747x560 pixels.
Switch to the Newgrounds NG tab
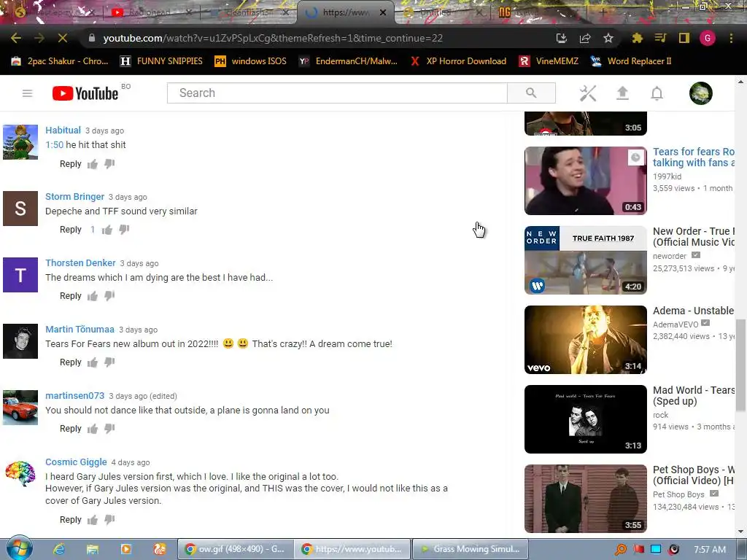click(x=538, y=12)
